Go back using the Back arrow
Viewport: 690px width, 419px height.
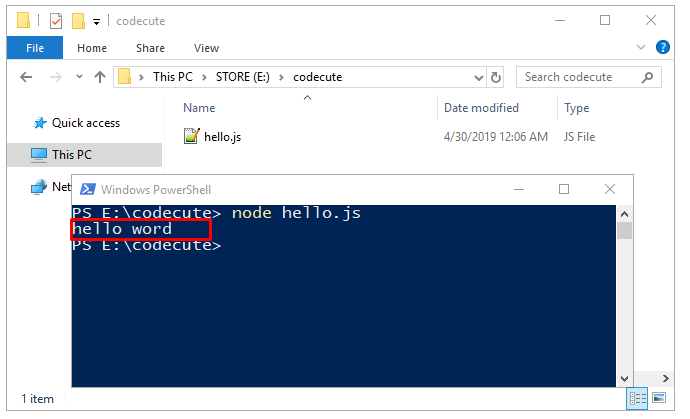pos(27,77)
